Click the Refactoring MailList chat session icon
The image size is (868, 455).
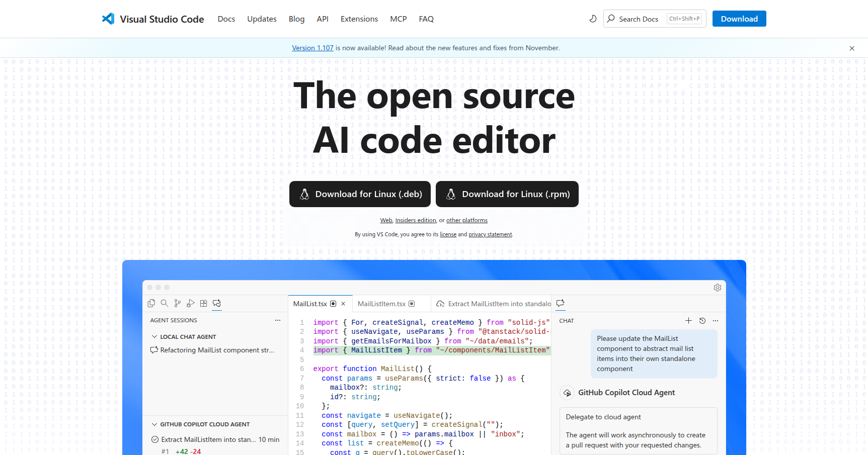pyautogui.click(x=154, y=350)
